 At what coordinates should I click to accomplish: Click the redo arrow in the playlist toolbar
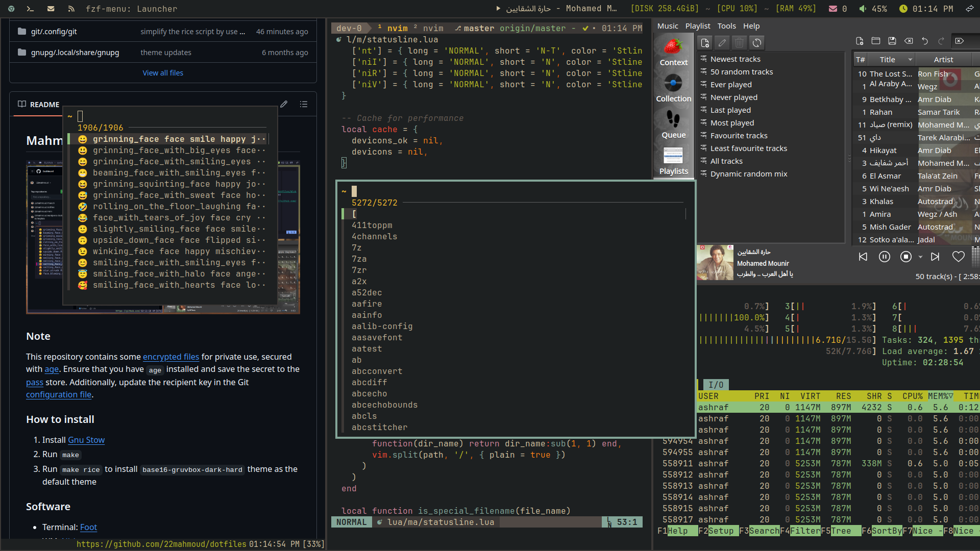(941, 41)
